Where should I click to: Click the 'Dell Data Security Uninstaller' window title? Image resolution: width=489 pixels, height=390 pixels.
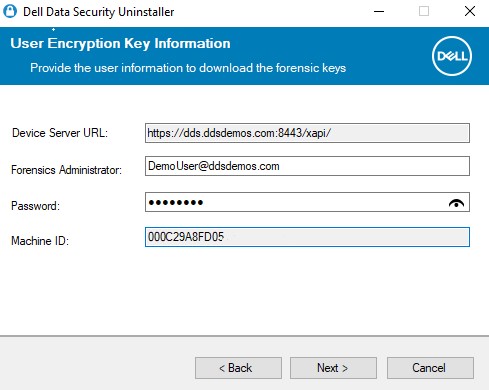click(99, 12)
